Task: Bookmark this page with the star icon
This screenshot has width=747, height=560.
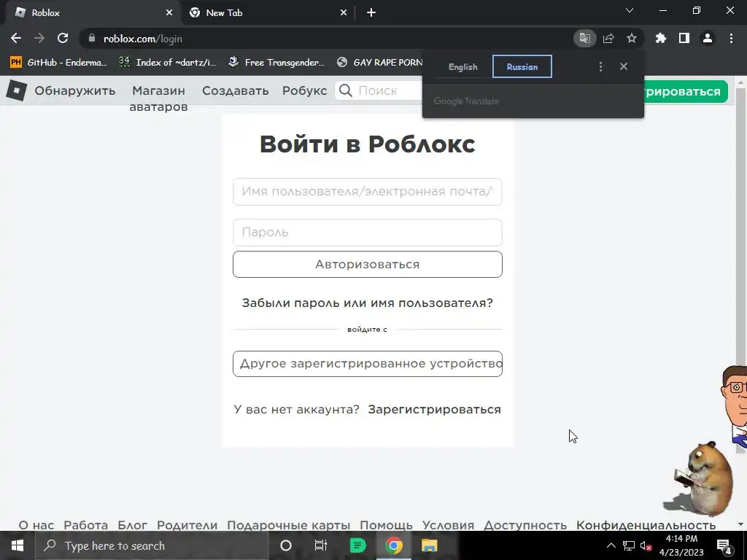Action: point(632,38)
